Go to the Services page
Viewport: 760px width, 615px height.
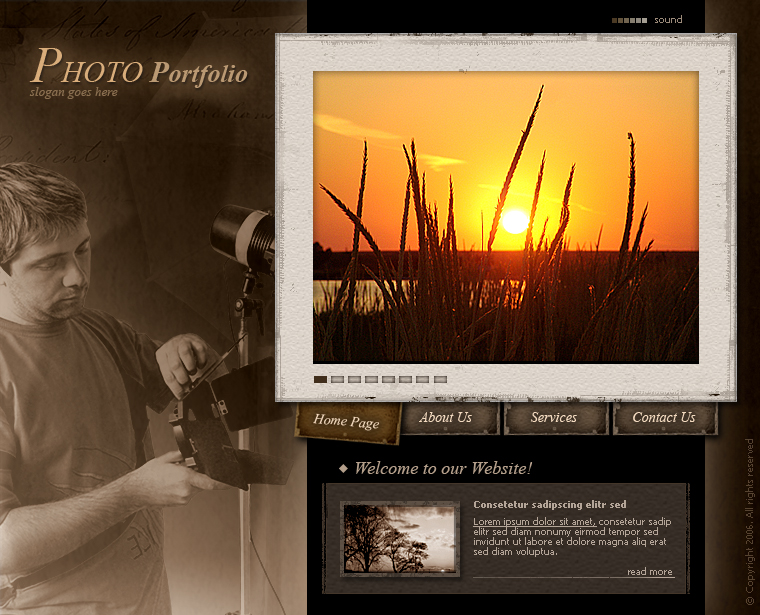[x=555, y=418]
